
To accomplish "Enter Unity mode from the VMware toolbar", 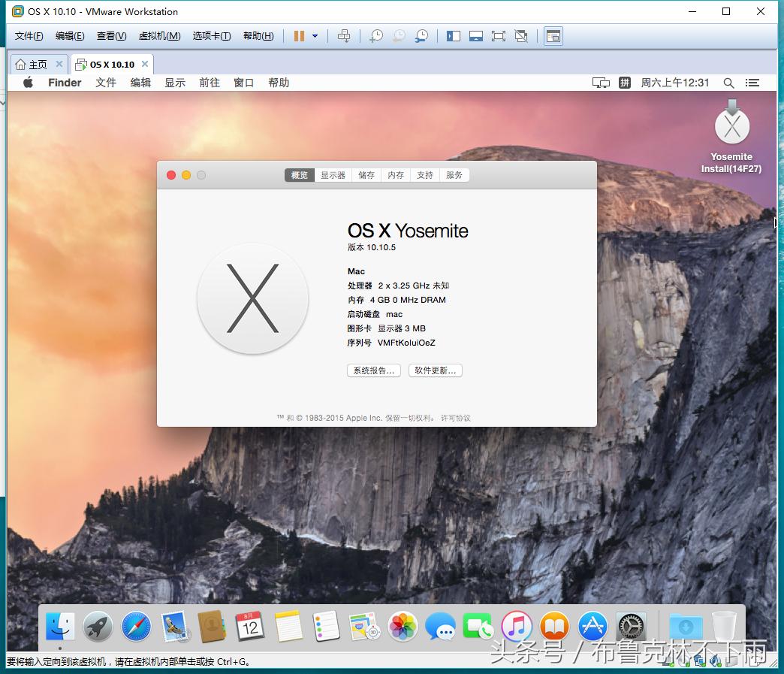I will point(521,35).
